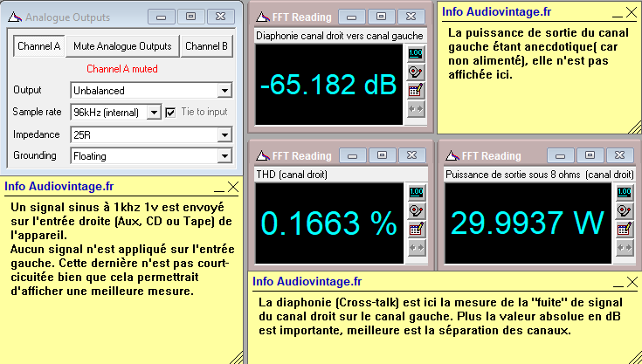Click red Channel A muted status text
The width and height of the screenshot is (642, 364).
[122, 69]
